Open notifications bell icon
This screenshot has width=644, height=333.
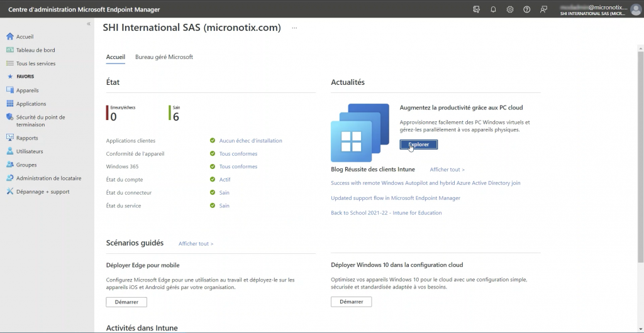pos(493,9)
